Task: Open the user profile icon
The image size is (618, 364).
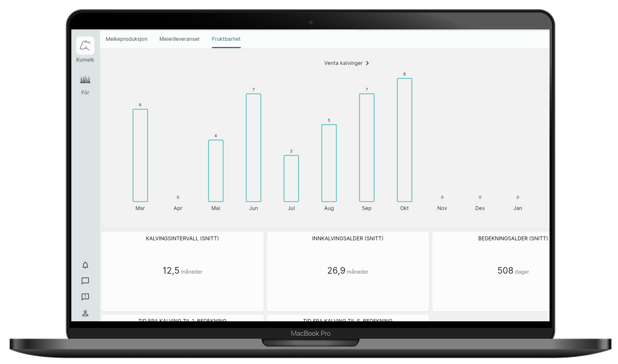Action: tap(85, 313)
